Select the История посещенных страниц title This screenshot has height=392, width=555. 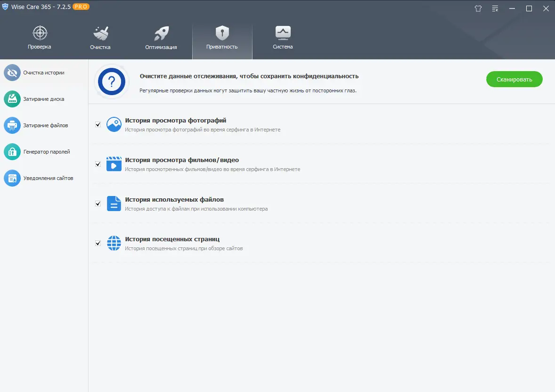(172, 239)
